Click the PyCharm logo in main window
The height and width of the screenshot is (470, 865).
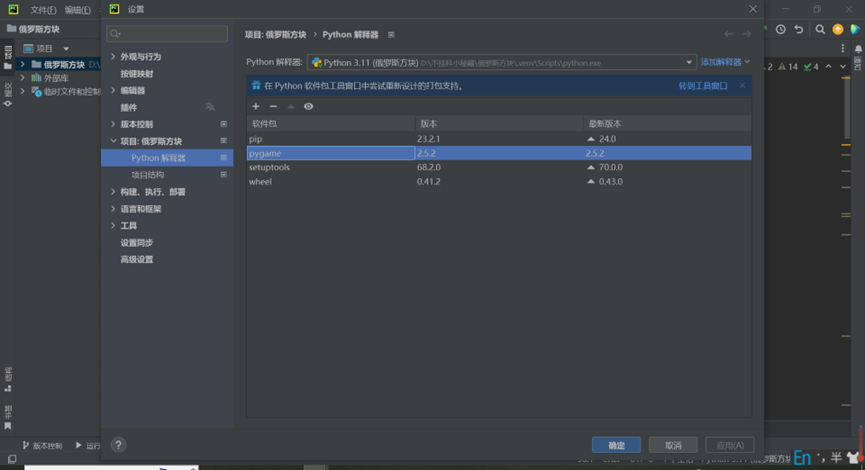[x=13, y=9]
